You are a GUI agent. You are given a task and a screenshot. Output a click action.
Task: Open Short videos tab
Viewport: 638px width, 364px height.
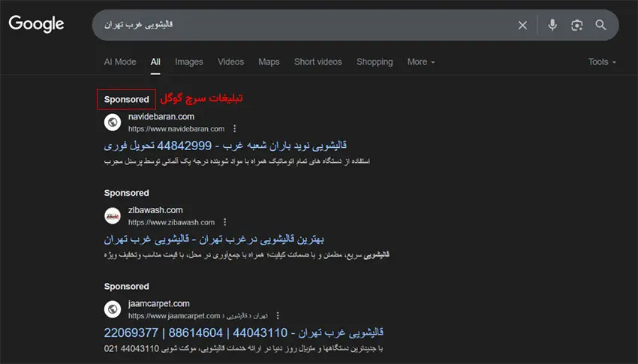(x=317, y=62)
